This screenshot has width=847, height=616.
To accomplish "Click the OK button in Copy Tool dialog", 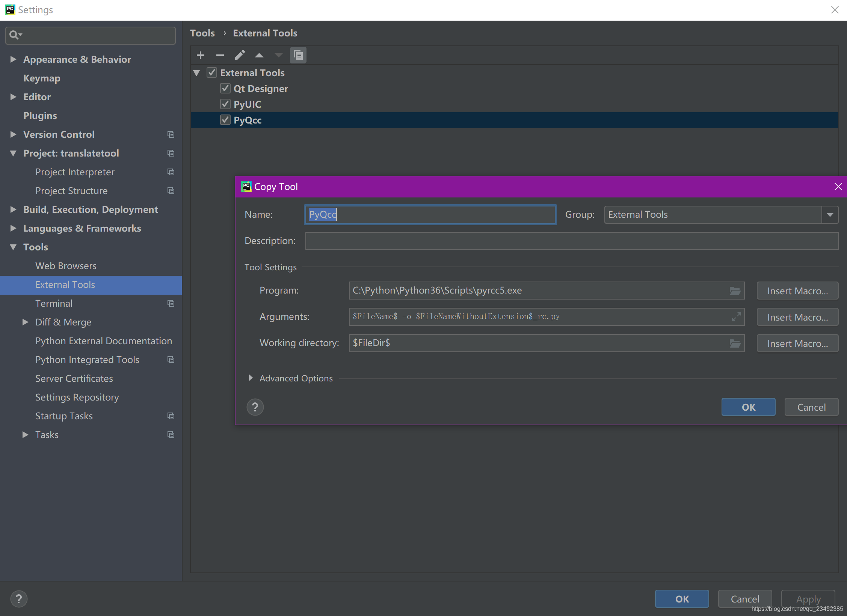I will pyautogui.click(x=748, y=406).
